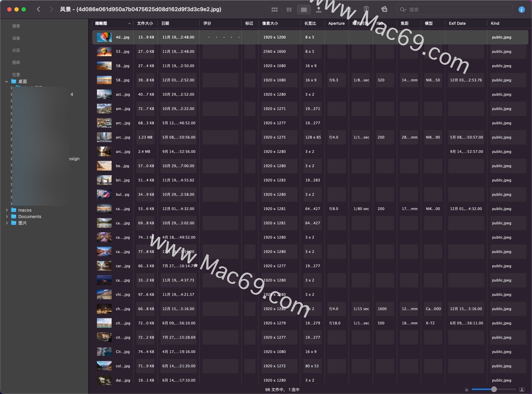
Task: Expand the 图片 folder
Action: point(7,223)
